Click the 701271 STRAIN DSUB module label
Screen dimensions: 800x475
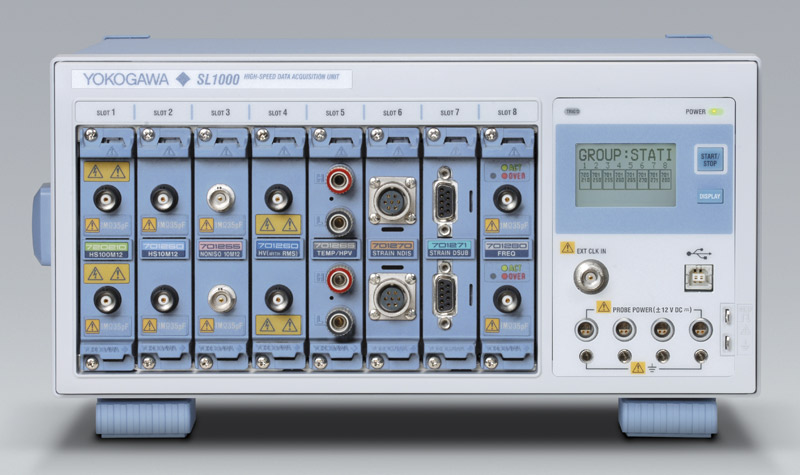pyautogui.click(x=449, y=249)
